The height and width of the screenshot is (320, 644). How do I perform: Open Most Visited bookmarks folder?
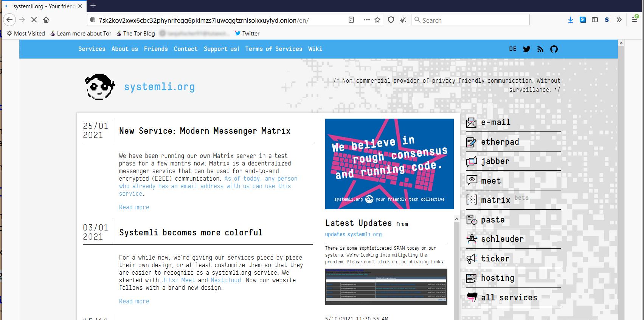(26, 33)
